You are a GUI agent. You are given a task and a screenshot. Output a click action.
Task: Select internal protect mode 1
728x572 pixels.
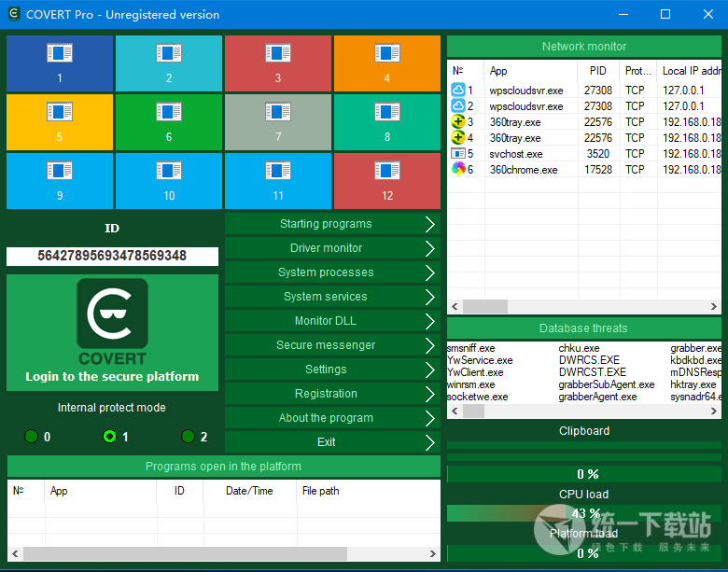click(109, 437)
